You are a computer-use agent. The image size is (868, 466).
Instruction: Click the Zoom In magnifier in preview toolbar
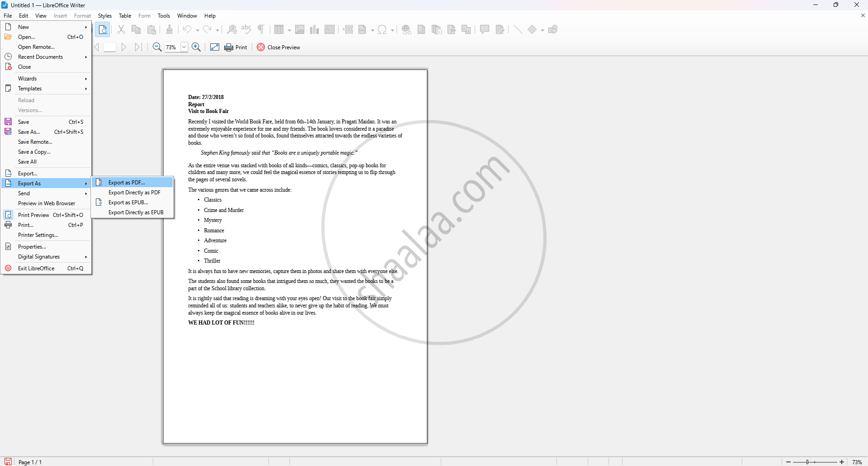click(196, 47)
